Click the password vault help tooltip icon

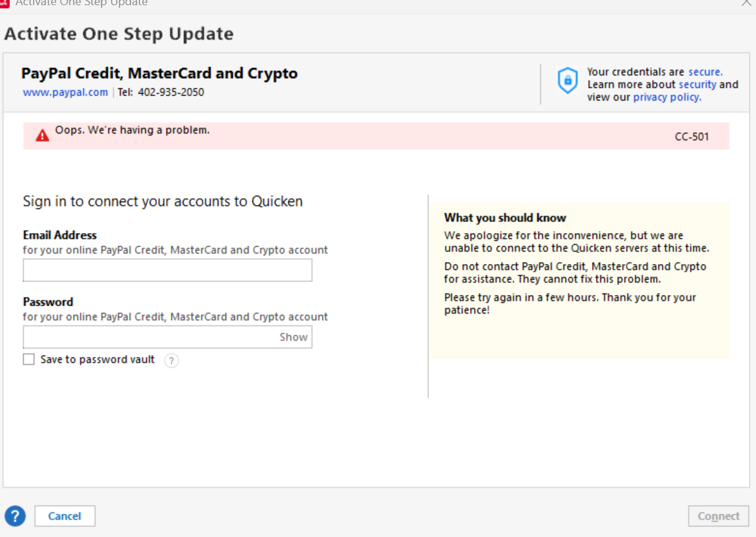point(171,361)
